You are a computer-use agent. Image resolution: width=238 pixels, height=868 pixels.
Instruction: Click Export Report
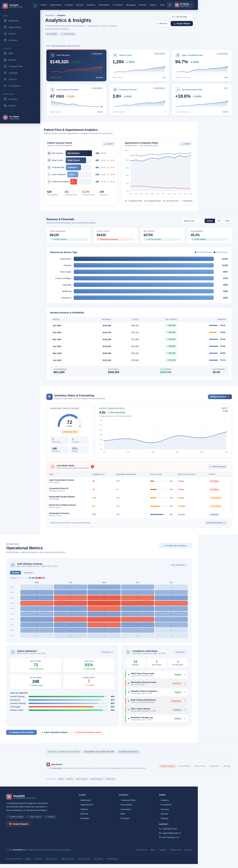pyautogui.click(x=182, y=24)
